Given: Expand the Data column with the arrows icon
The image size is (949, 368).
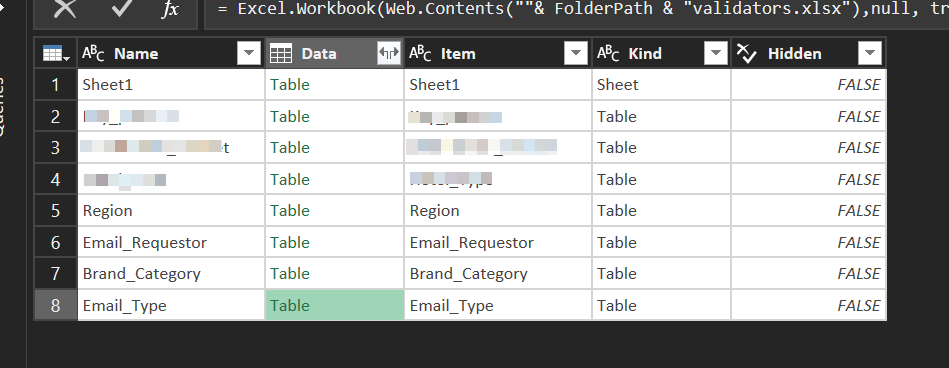Looking at the screenshot, I should pyautogui.click(x=389, y=54).
